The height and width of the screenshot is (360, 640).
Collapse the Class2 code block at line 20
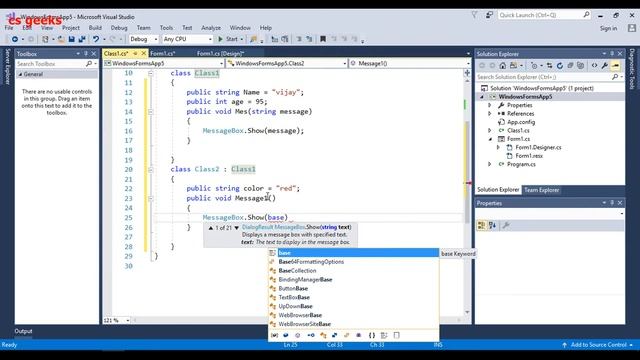click(x=151, y=169)
